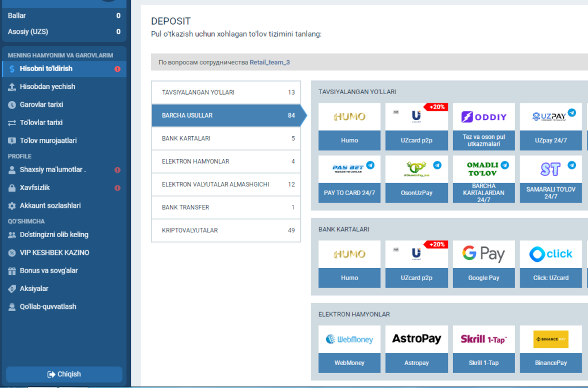Open VIP KESHBEK KAZINO page
The height and width of the screenshot is (388, 588).
55,253
